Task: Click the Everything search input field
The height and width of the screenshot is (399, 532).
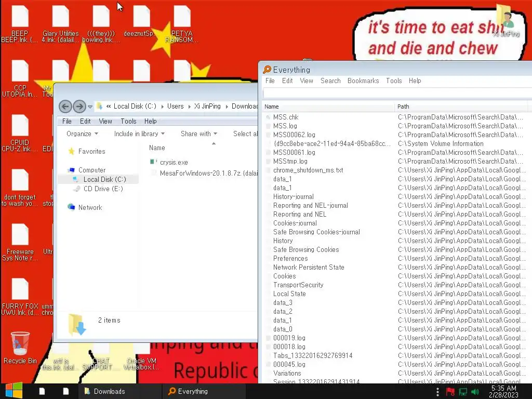Action: pos(397,93)
